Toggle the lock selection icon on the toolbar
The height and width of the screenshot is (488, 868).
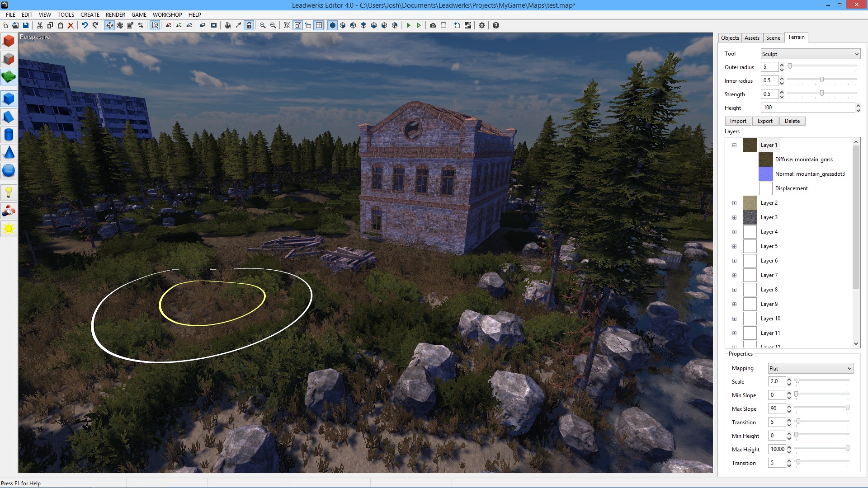[x=249, y=25]
